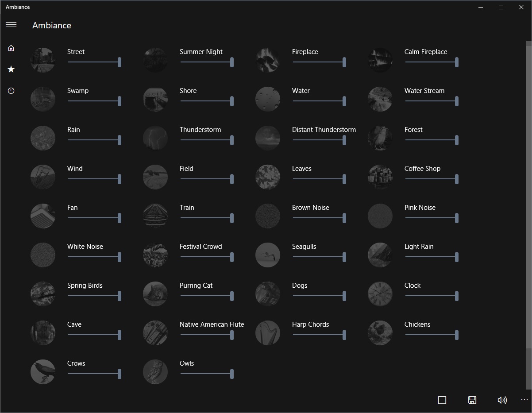The height and width of the screenshot is (413, 532).
Task: Go to the Home page icon
Action: click(x=11, y=48)
